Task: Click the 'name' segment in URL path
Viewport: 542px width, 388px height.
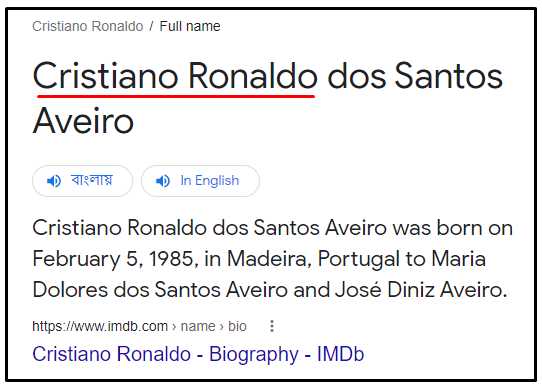Action: (198, 326)
